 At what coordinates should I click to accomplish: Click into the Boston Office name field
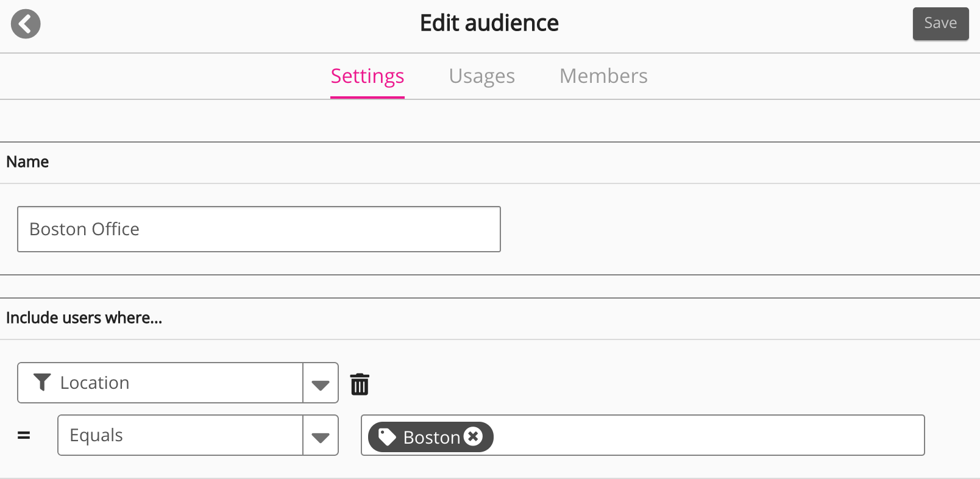point(258,229)
